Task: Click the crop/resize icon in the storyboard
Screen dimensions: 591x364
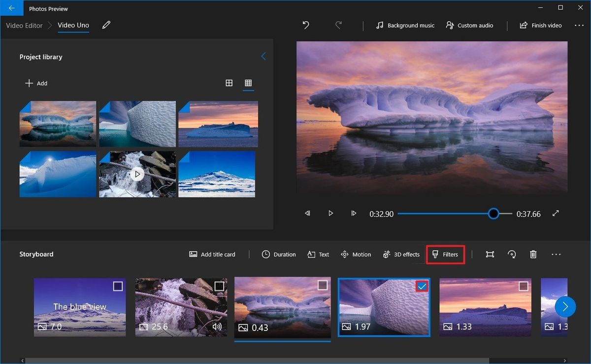Action: 490,254
